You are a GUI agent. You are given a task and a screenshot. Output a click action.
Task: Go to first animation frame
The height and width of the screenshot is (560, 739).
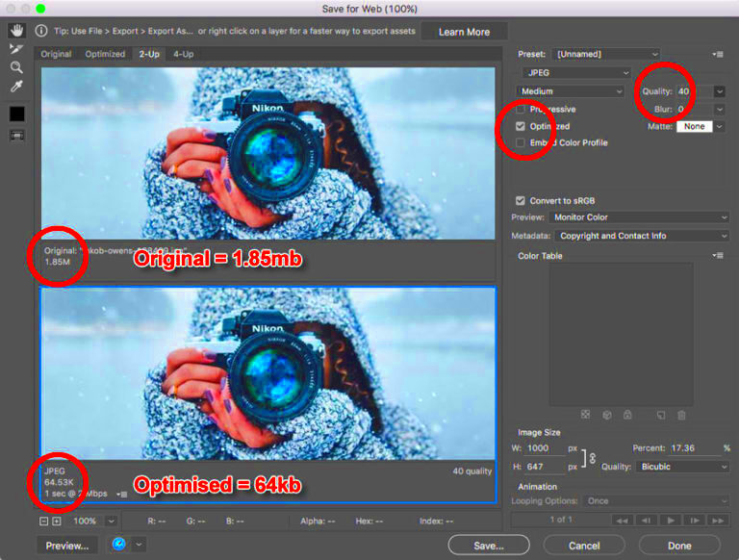point(623,521)
